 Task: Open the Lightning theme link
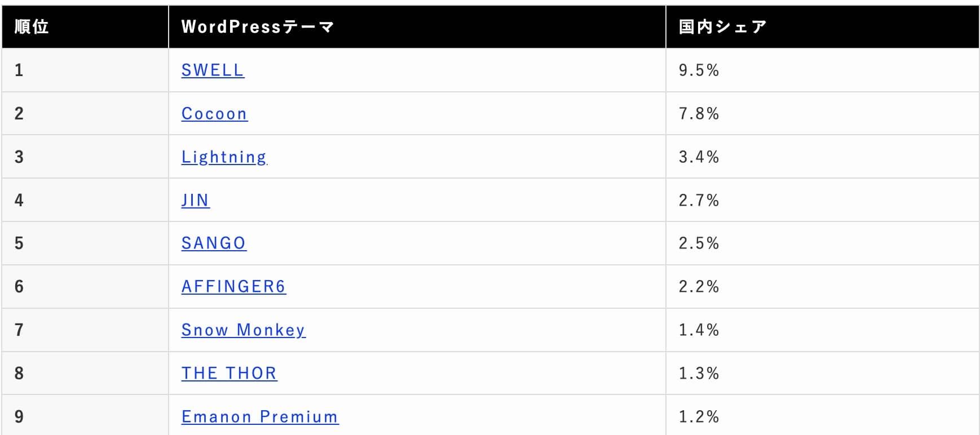(x=224, y=157)
